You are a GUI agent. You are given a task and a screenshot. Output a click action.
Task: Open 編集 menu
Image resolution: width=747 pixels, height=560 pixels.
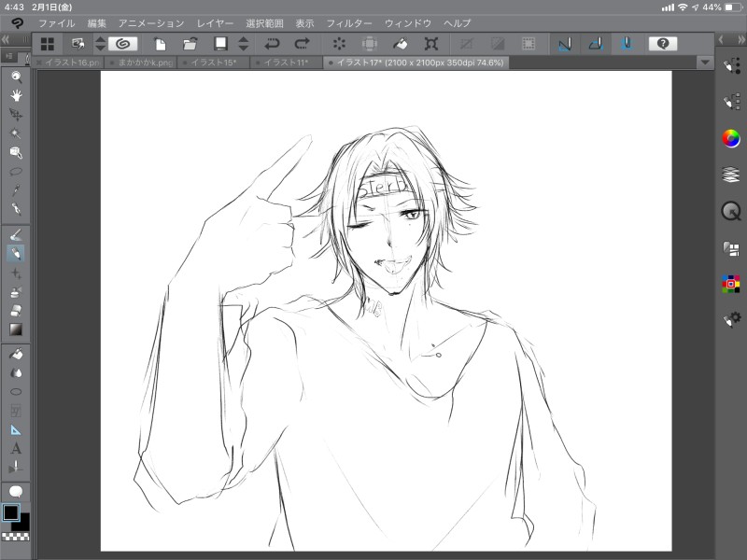pos(97,22)
